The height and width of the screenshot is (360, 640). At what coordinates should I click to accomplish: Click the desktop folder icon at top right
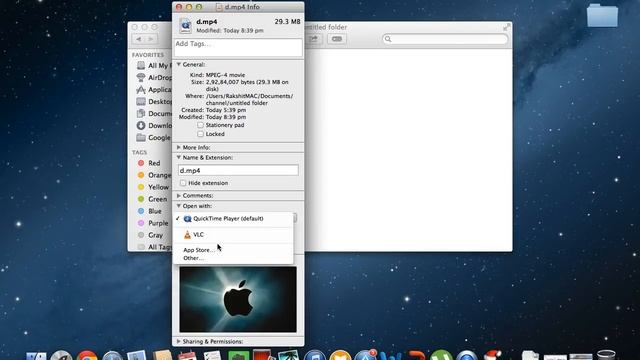pyautogui.click(x=602, y=15)
